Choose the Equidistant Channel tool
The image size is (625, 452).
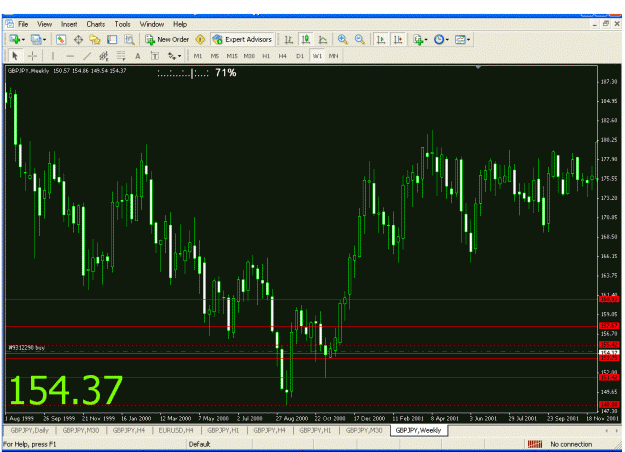point(104,56)
